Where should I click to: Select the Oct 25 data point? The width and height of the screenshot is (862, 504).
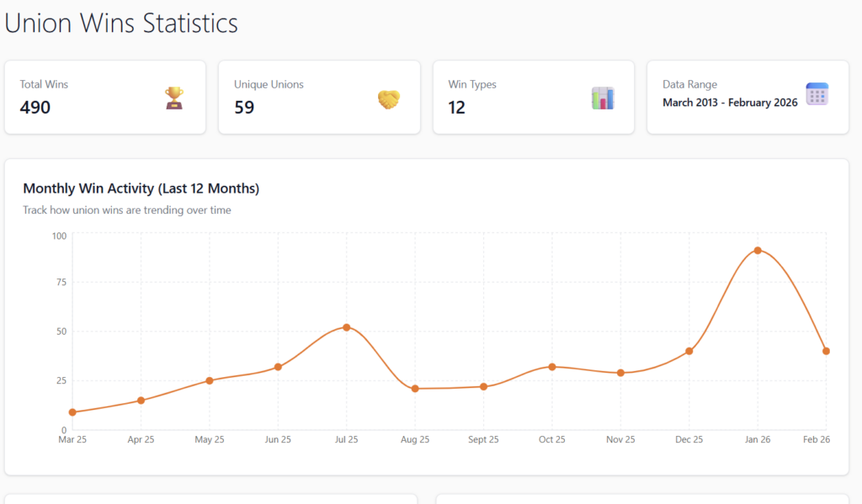552,367
